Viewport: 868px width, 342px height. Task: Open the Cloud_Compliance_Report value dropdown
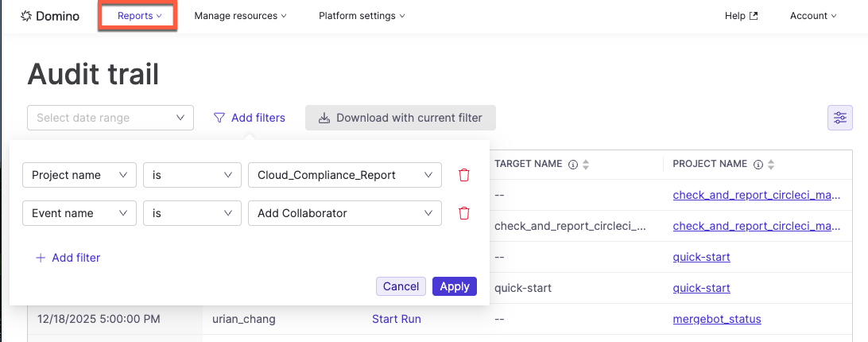point(345,175)
